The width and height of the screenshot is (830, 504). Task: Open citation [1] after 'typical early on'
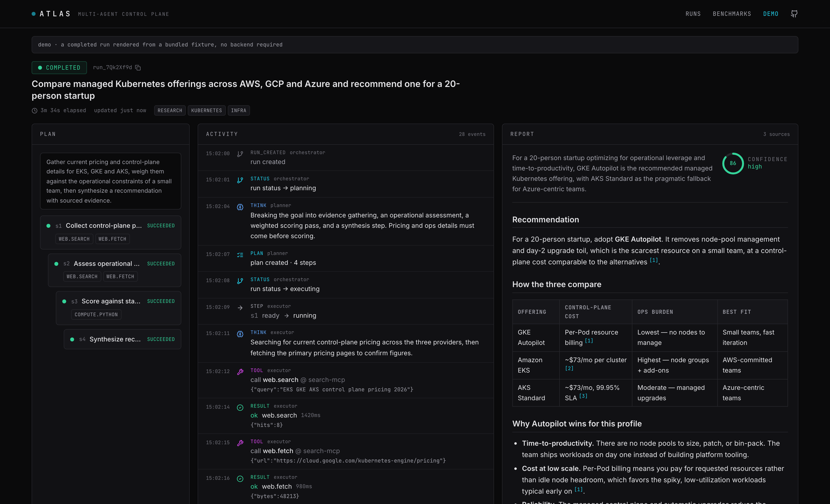578,489
